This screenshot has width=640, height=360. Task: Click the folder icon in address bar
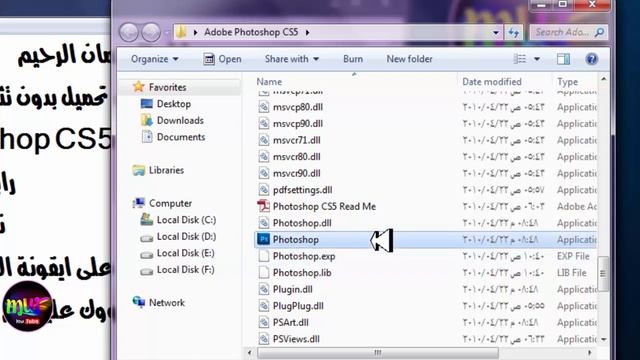click(181, 32)
